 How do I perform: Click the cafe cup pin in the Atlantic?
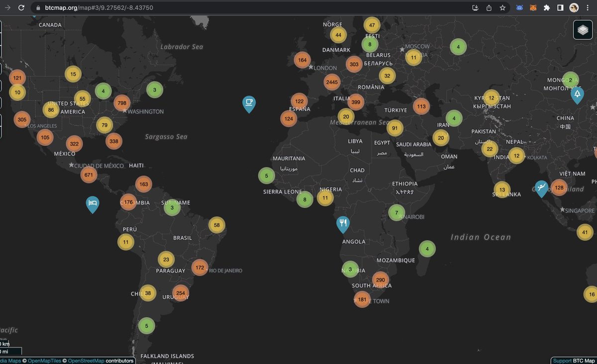click(x=249, y=104)
